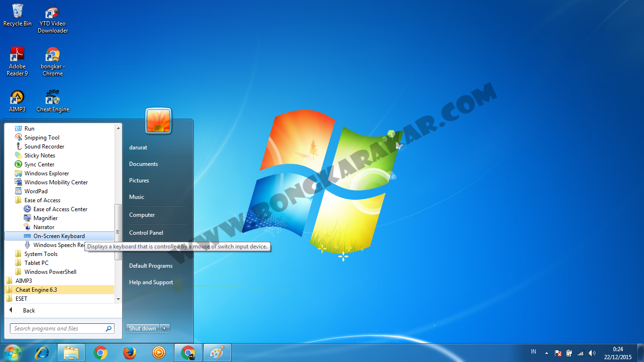
Task: Click the programs list scroll-down arrow
Action: [118, 299]
